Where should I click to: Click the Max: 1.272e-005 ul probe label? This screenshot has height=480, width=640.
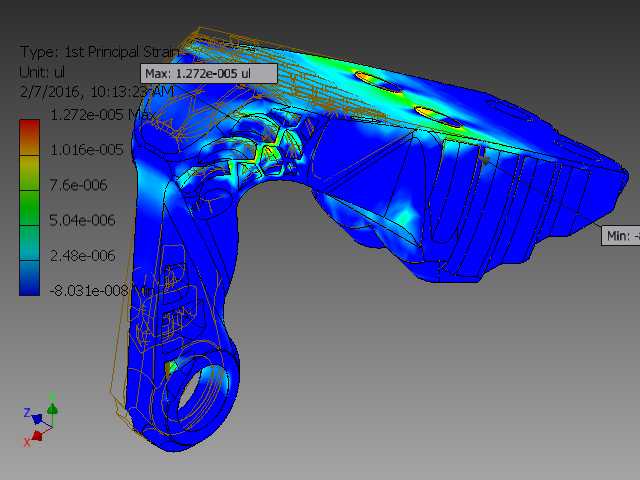tap(209, 73)
